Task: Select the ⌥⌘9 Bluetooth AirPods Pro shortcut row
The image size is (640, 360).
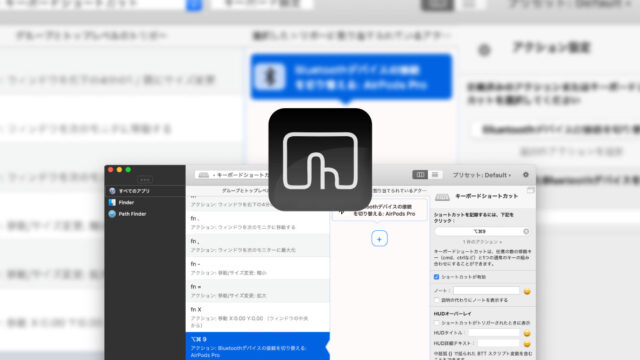Action: 258,346
